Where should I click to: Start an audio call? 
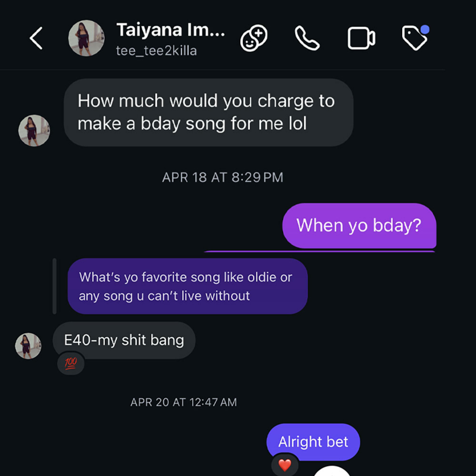pos(307,38)
